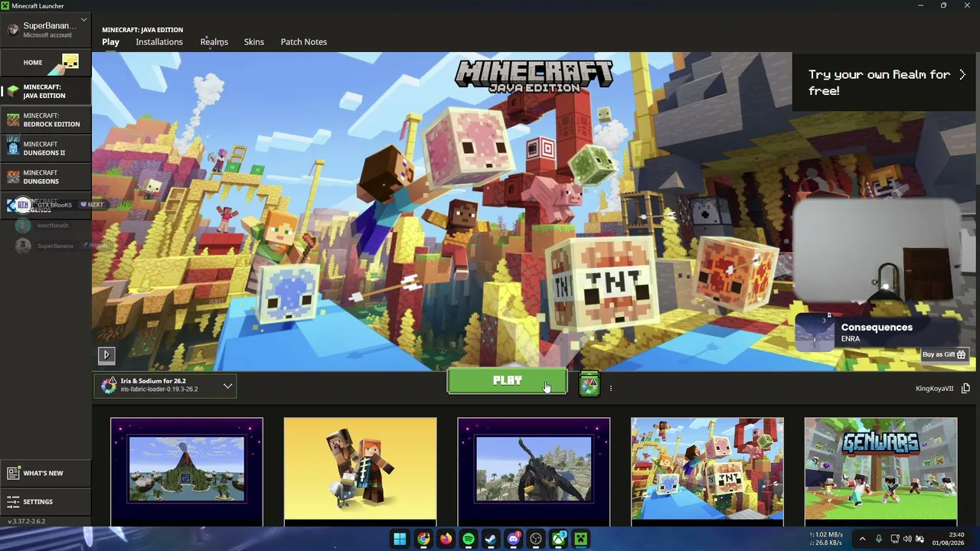Screen dimensions: 980x551
Task: Open Google Chrome from the taskbar
Action: coord(423,540)
